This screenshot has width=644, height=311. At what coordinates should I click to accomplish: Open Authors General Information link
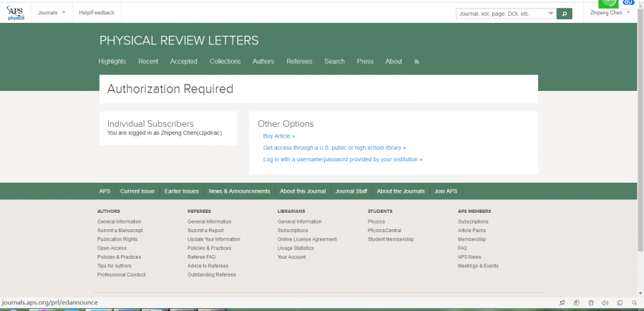point(119,221)
